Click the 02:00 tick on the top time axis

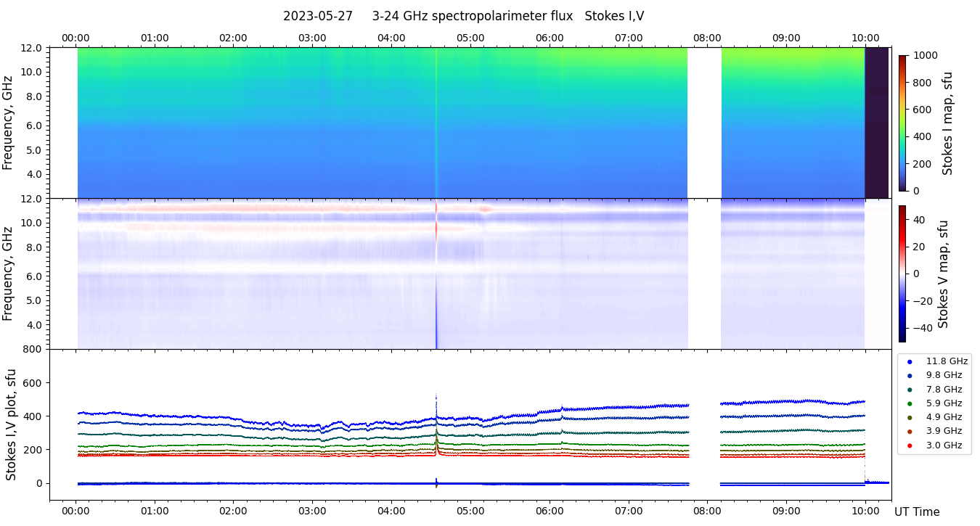(233, 38)
